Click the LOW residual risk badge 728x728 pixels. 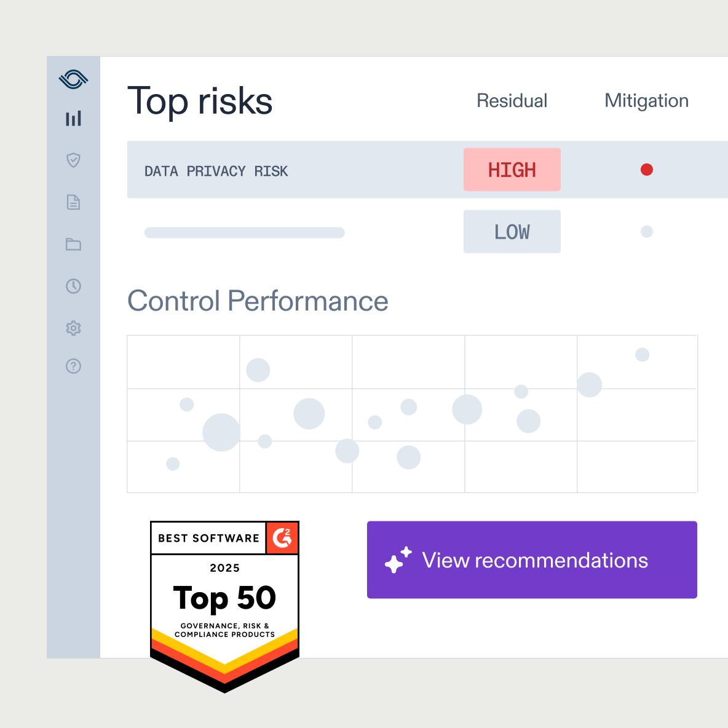click(x=512, y=232)
